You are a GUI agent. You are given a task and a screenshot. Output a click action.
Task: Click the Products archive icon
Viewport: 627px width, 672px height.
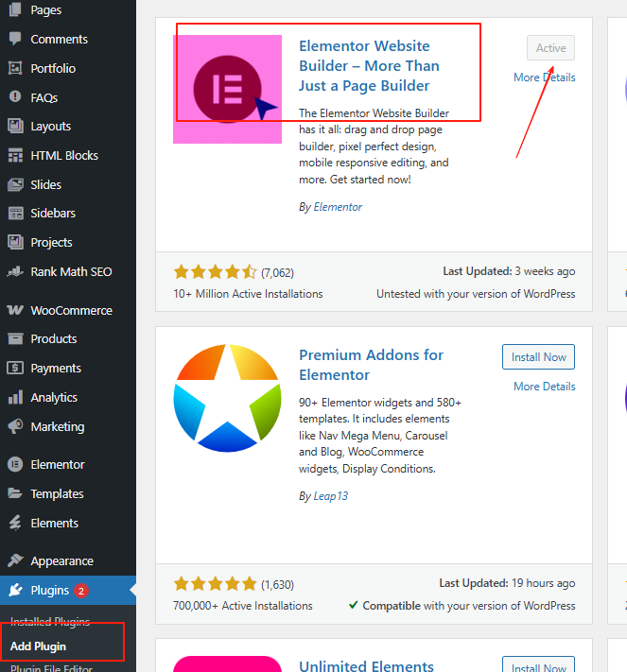click(15, 338)
